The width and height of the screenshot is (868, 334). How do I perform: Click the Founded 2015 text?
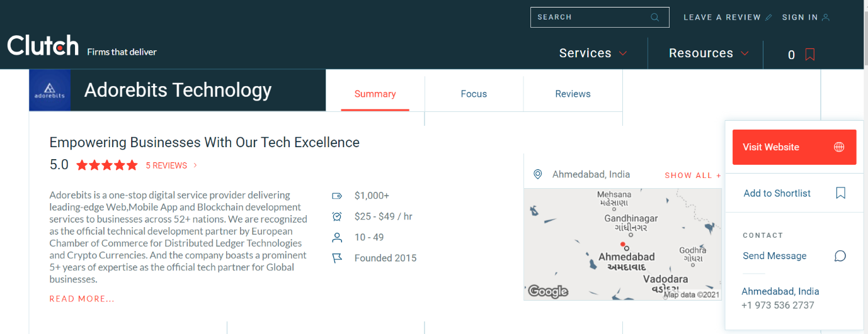tap(385, 258)
